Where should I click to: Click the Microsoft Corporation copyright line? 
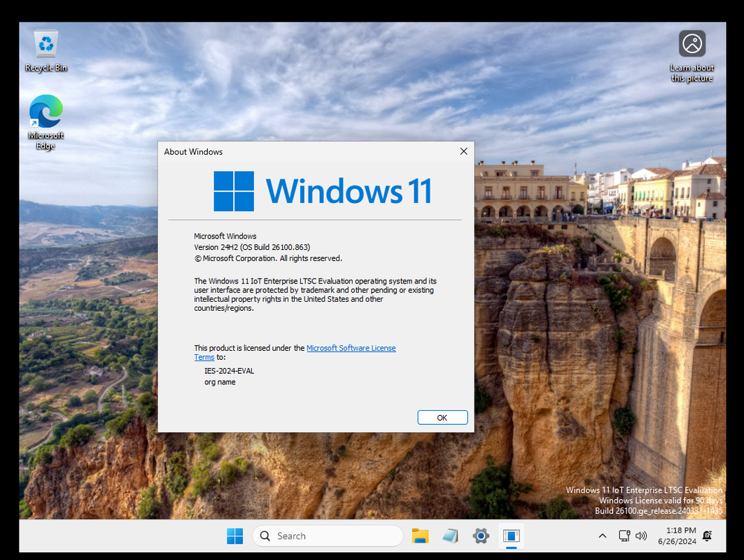pos(268,258)
